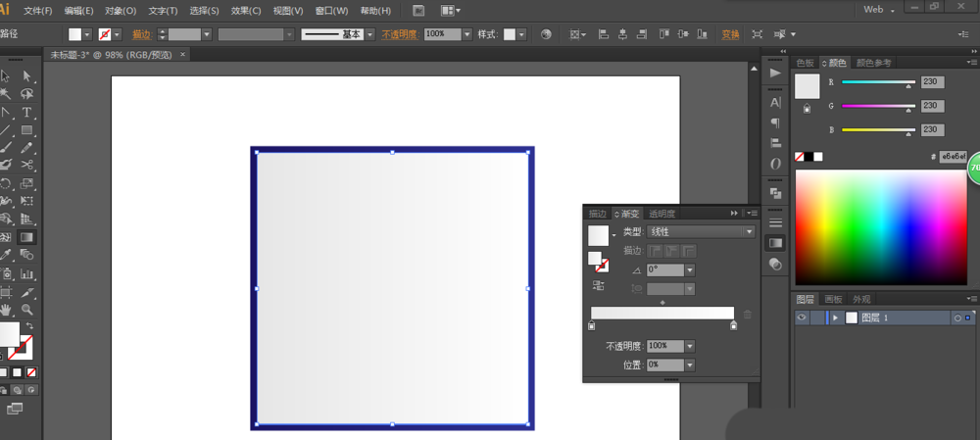Screen dimensions: 980x440
Task: Open opacity 100% dropdown in control bar
Action: click(466, 34)
